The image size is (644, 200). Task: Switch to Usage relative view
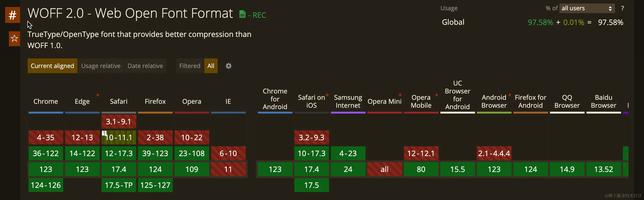coord(101,66)
